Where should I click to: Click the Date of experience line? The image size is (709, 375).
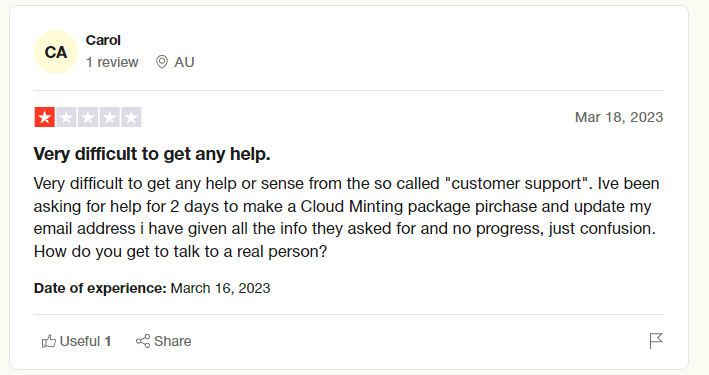click(x=152, y=288)
